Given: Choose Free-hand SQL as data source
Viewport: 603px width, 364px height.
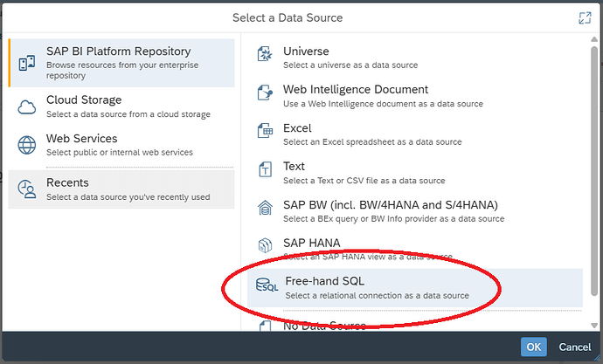Looking at the screenshot, I should (376, 287).
